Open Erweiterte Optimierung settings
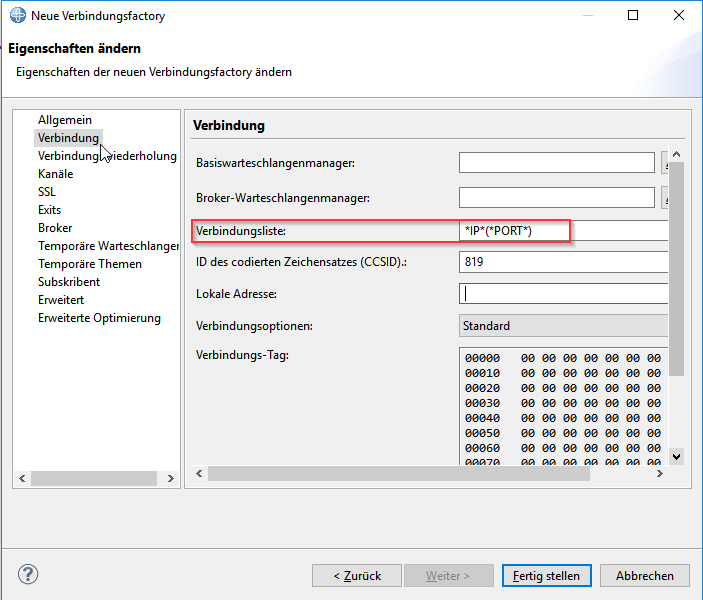Image resolution: width=703 pixels, height=600 pixels. pyautogui.click(x=99, y=318)
